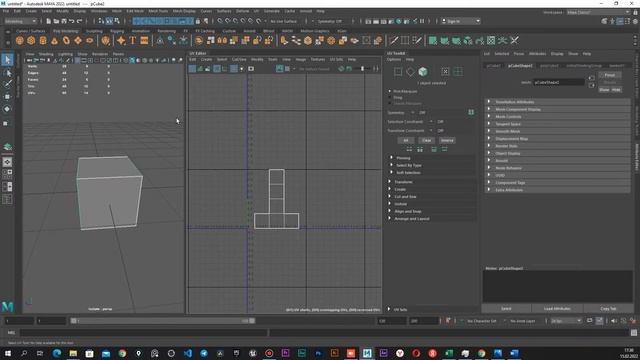Create a polygon torus from the shelf
The image size is (640, 360).
coord(66,40)
